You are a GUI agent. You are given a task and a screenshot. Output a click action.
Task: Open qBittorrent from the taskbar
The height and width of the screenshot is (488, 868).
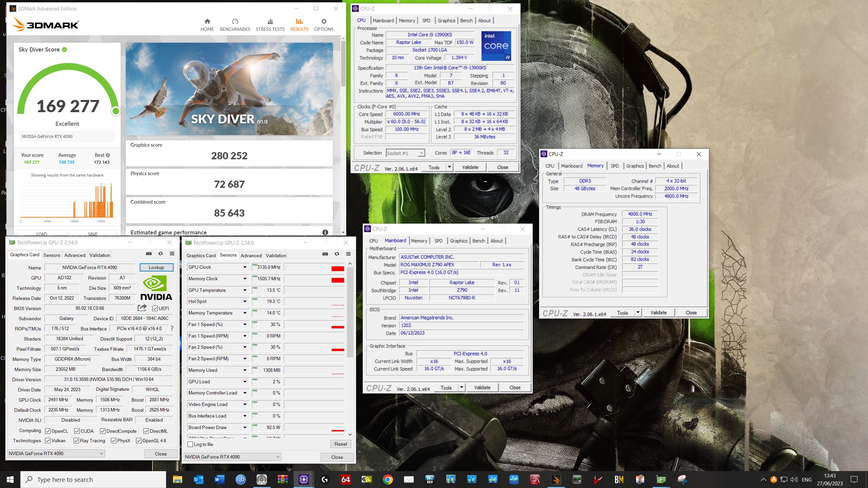pos(240,479)
